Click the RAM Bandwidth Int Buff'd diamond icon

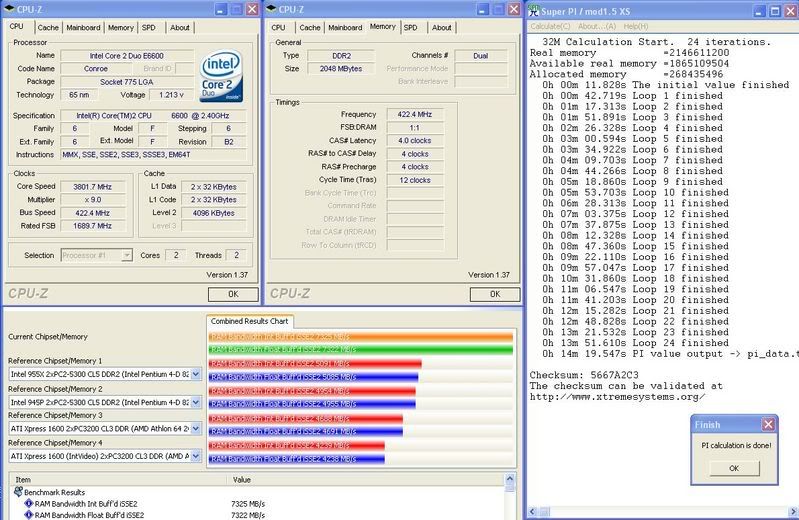(x=29, y=504)
